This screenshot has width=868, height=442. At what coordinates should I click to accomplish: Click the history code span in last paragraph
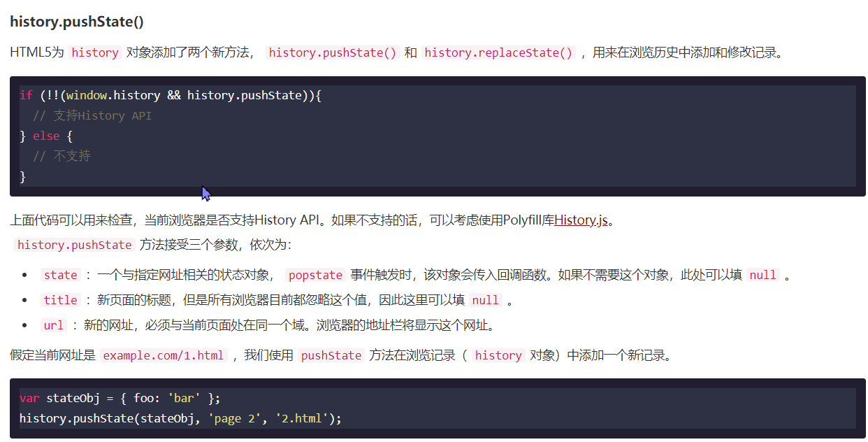498,355
